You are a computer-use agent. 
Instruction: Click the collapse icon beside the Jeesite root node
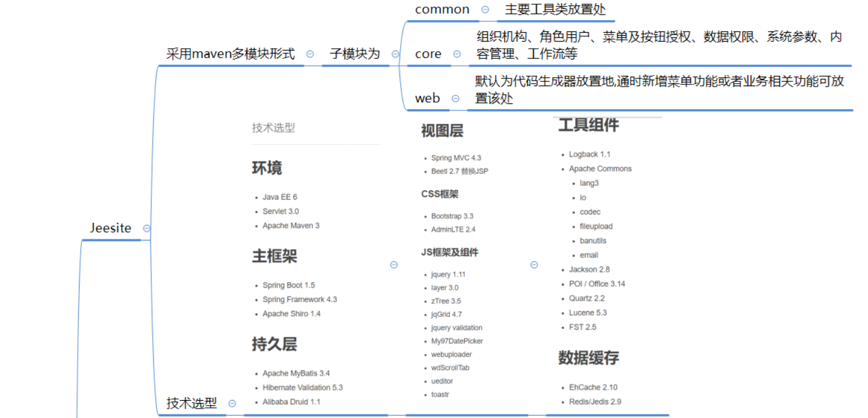click(x=147, y=227)
